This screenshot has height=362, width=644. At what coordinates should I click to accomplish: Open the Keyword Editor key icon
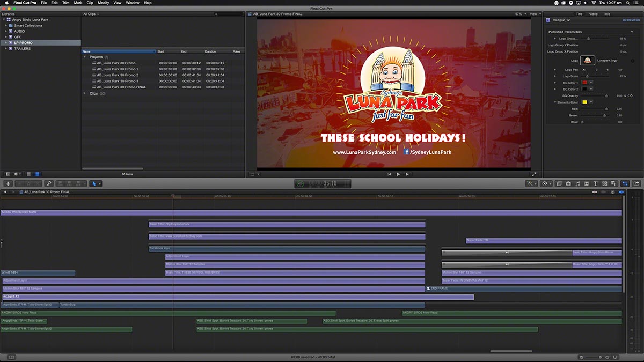49,183
